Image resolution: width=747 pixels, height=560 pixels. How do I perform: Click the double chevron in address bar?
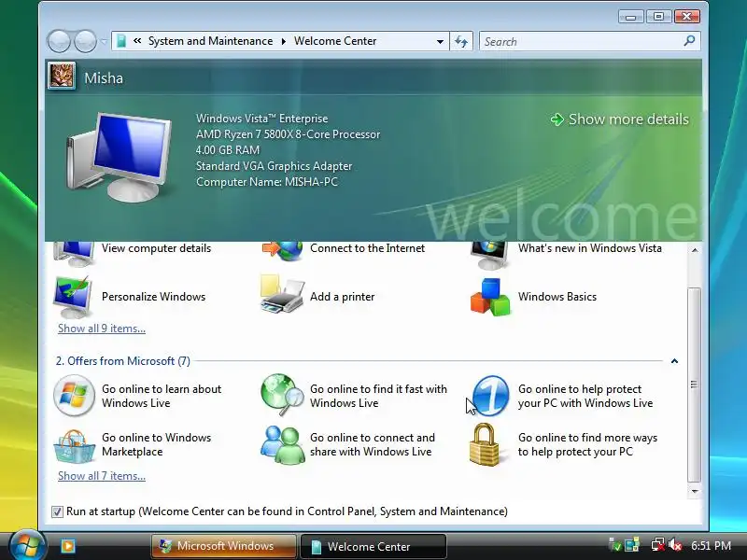tap(137, 41)
